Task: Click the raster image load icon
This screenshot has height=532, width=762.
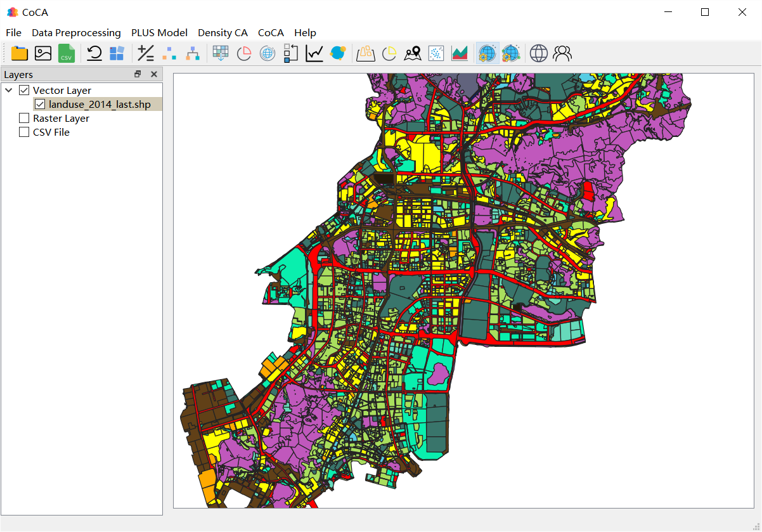Action: click(43, 53)
